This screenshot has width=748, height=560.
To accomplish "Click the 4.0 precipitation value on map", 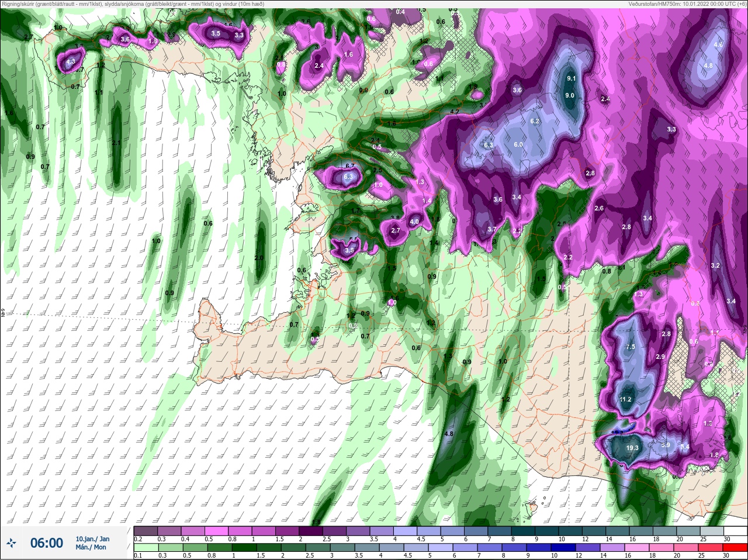I will pos(414,222).
